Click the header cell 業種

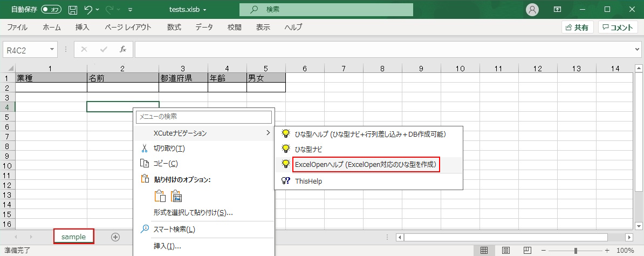(51, 78)
